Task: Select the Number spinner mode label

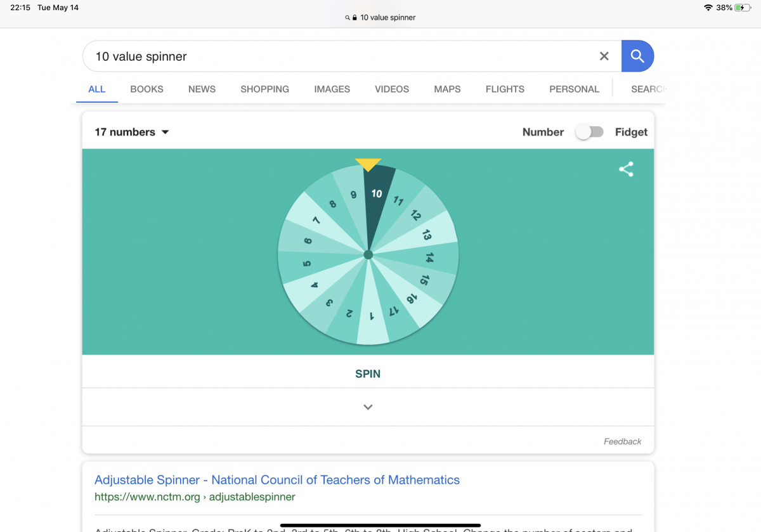Action: pyautogui.click(x=543, y=132)
